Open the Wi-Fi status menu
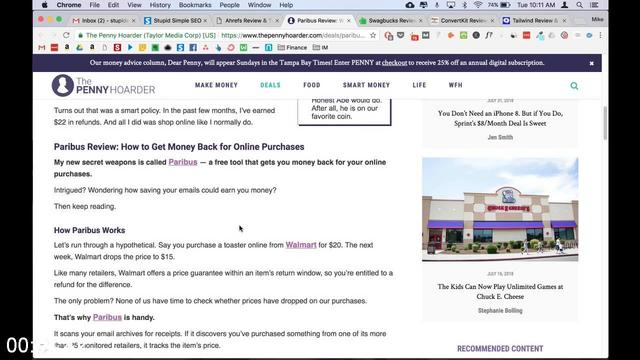Image resolution: width=640 pixels, height=360 pixels. [478, 5]
